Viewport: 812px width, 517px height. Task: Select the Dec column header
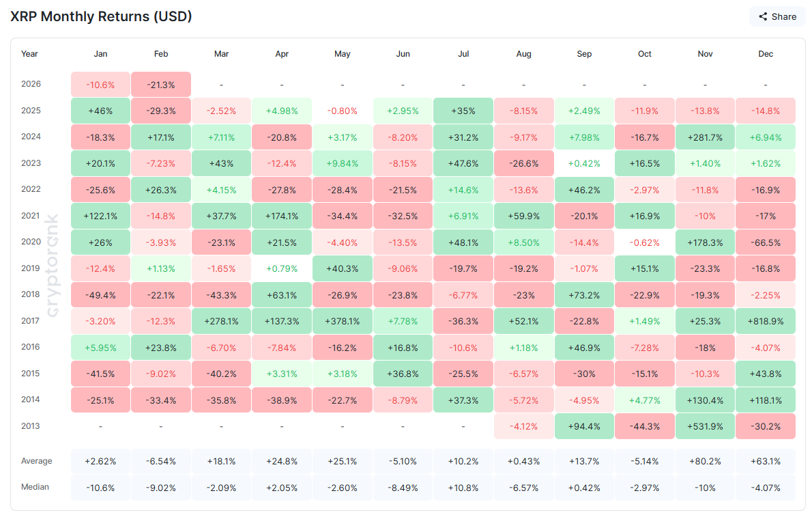click(x=765, y=53)
